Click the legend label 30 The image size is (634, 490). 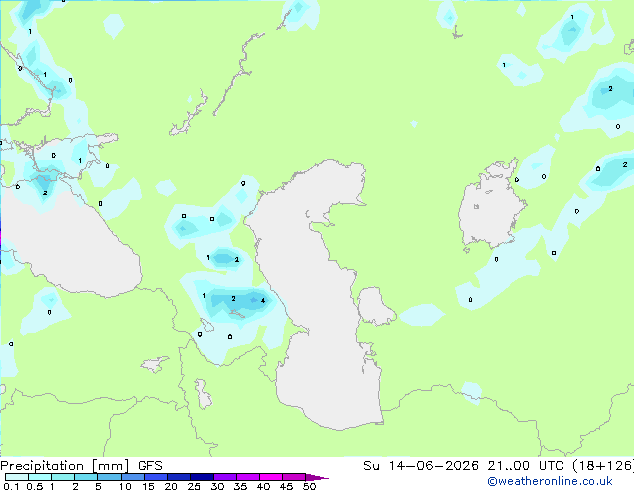[217, 486]
